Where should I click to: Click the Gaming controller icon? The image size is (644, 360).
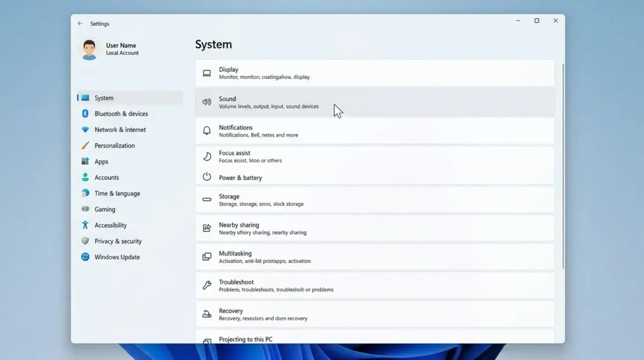85,209
